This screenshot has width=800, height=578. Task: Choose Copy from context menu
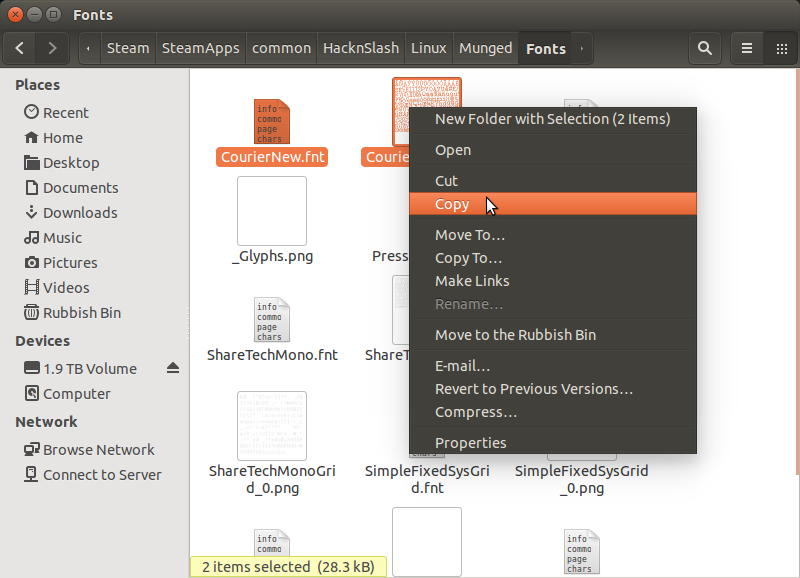pos(452,204)
